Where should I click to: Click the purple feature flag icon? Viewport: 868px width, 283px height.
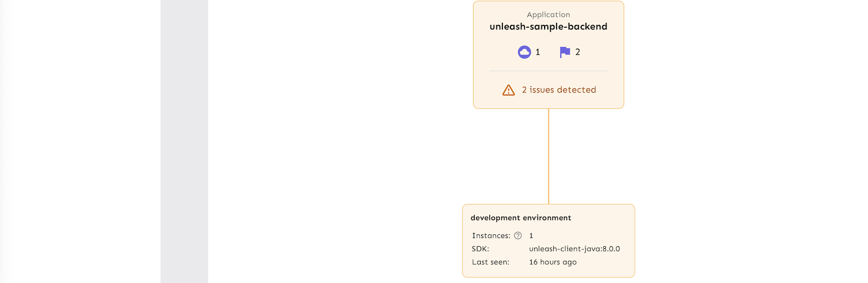[x=565, y=52]
